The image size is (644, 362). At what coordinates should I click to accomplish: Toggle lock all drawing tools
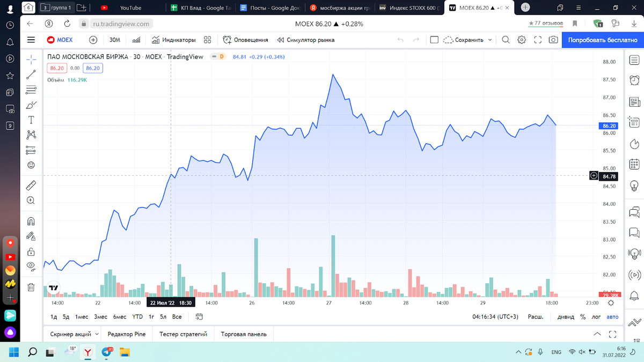[x=31, y=251]
